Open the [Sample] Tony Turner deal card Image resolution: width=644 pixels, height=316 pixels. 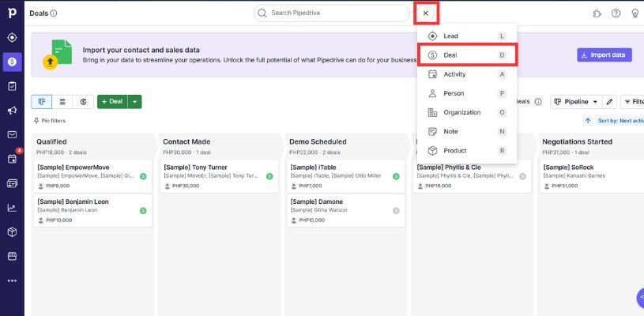tap(220, 176)
